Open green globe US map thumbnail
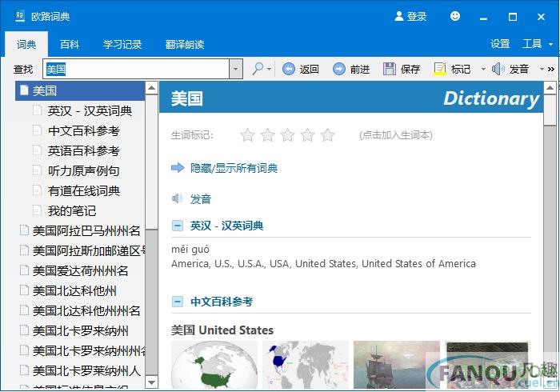 214,364
